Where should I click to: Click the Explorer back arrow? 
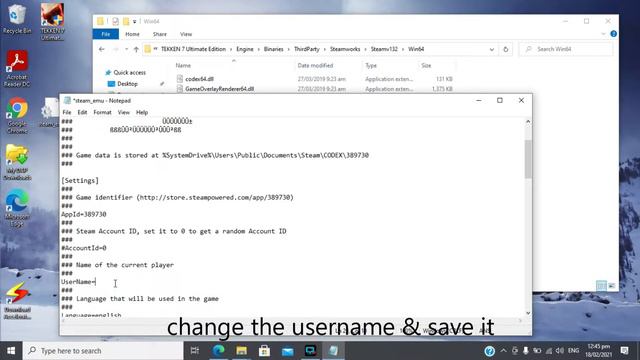(x=102, y=49)
